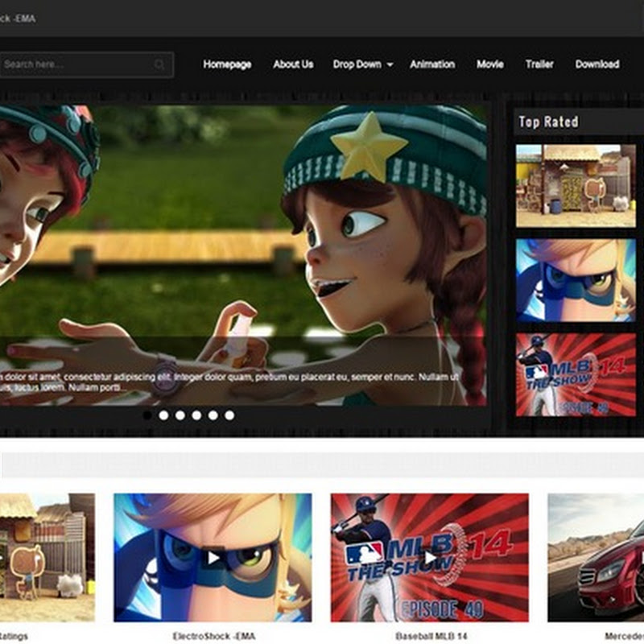Focus the 'Search here...' input field
The image size is (644, 644).
(x=86, y=64)
